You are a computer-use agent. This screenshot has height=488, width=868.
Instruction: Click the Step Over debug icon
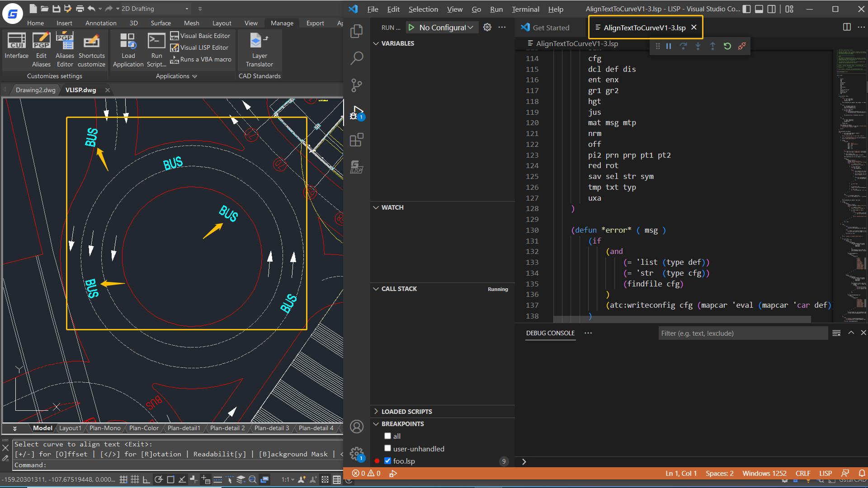[683, 46]
